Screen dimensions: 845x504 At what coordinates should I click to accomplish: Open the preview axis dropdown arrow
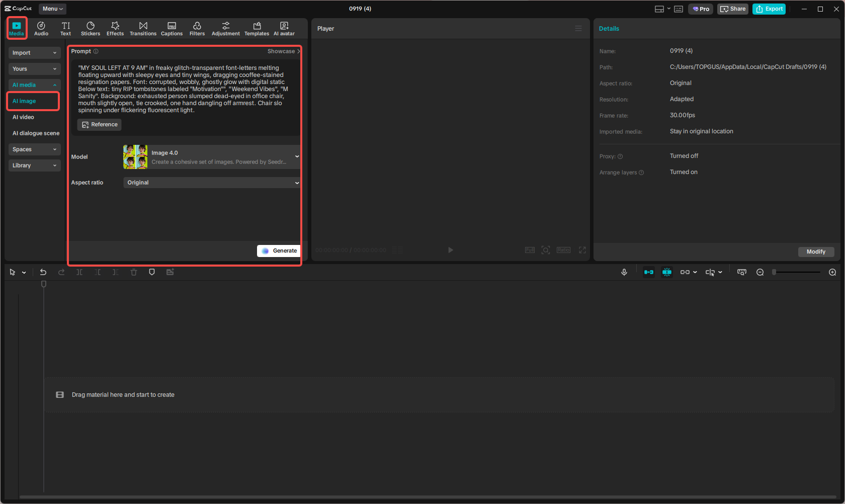coord(720,273)
